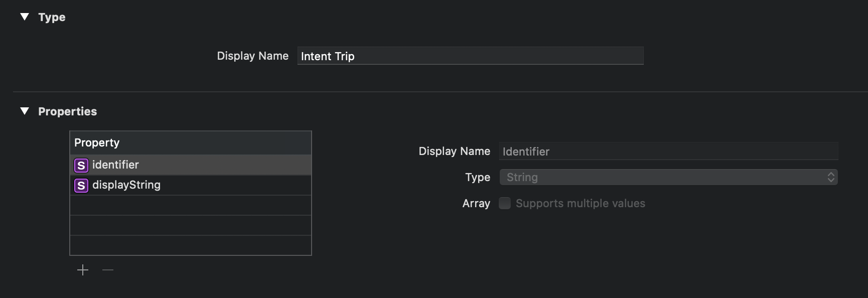Click the last empty row in property table
The image size is (868, 298).
click(191, 245)
